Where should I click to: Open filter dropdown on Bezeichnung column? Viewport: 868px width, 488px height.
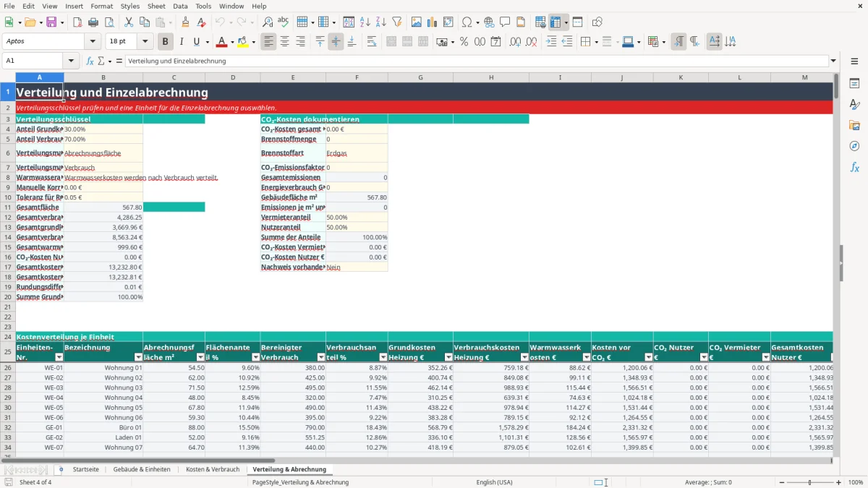(139, 357)
